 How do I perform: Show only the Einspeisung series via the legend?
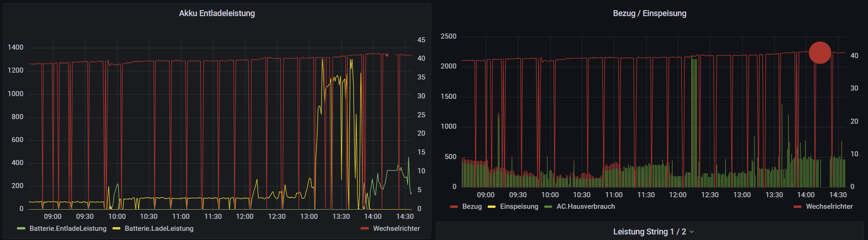[519, 206]
